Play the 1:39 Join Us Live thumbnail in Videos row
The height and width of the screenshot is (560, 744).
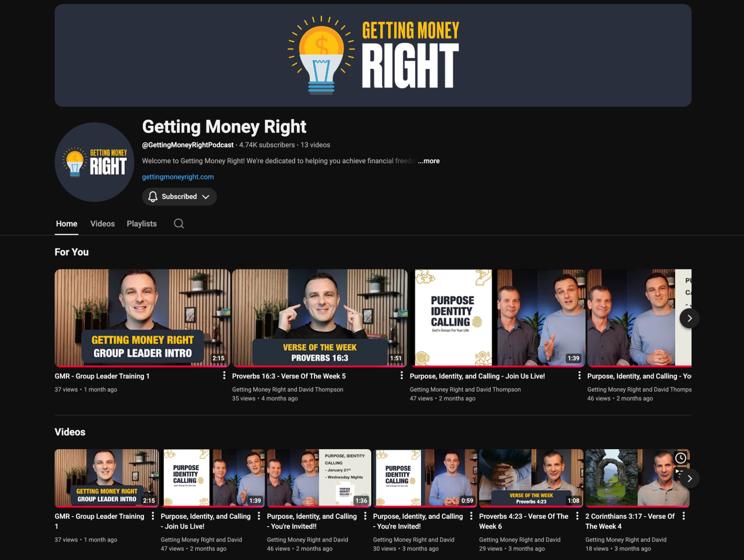(213, 478)
